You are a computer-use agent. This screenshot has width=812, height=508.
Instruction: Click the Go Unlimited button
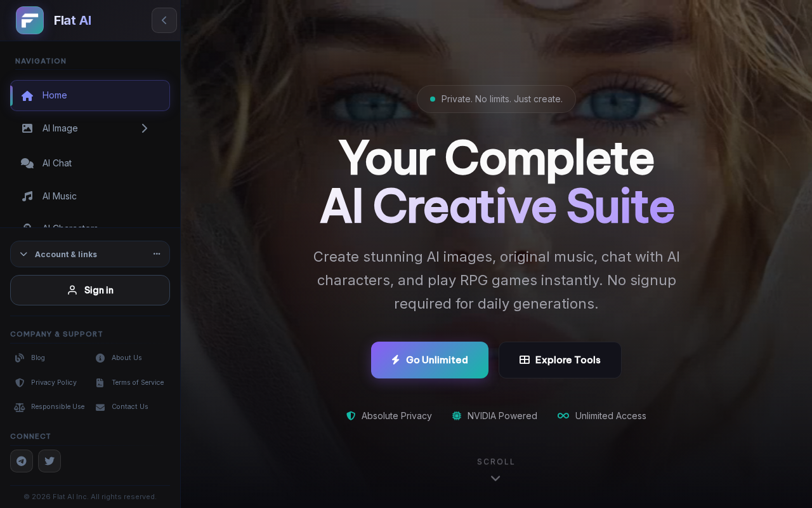click(x=429, y=360)
